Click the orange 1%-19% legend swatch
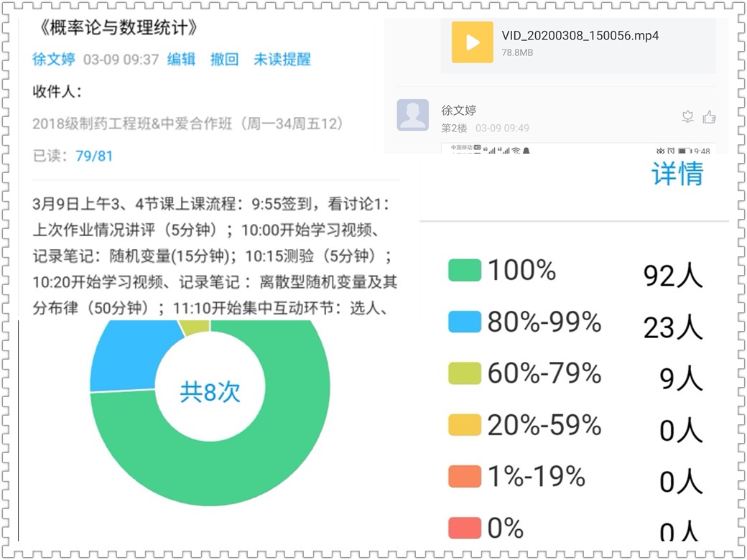Viewport: 747px width, 560px height. pos(464,477)
